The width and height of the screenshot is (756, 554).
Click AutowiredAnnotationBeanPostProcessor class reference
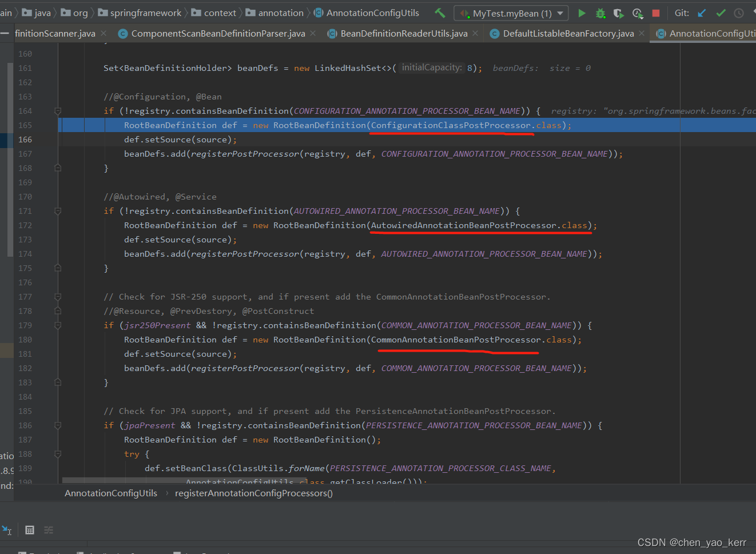click(x=464, y=225)
